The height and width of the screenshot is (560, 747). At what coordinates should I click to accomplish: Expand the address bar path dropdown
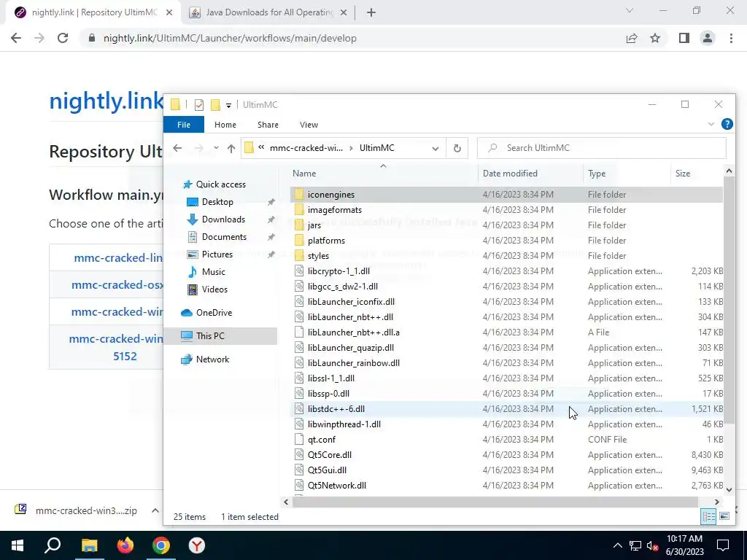(x=436, y=148)
